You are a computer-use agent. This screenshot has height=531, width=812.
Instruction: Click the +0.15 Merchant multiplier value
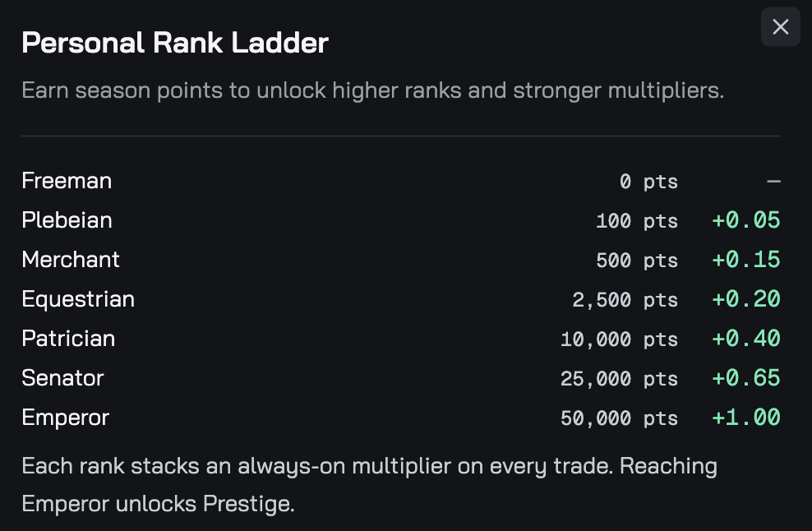click(746, 260)
